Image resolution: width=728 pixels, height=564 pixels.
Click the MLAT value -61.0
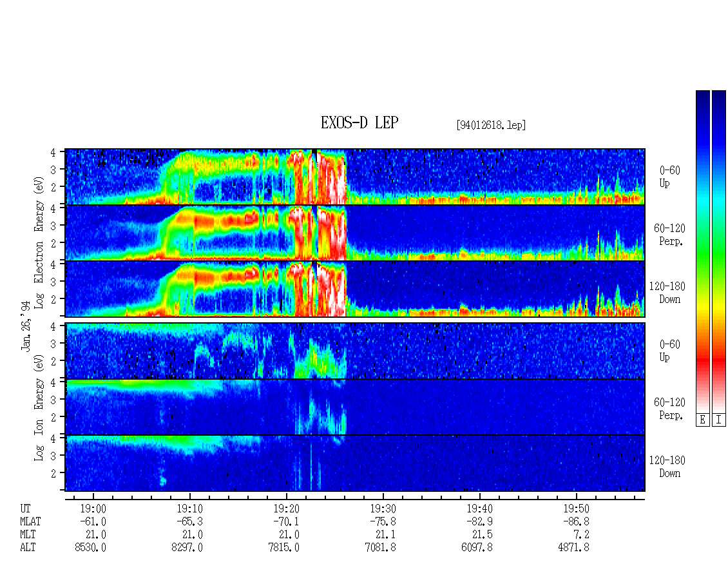(x=93, y=521)
